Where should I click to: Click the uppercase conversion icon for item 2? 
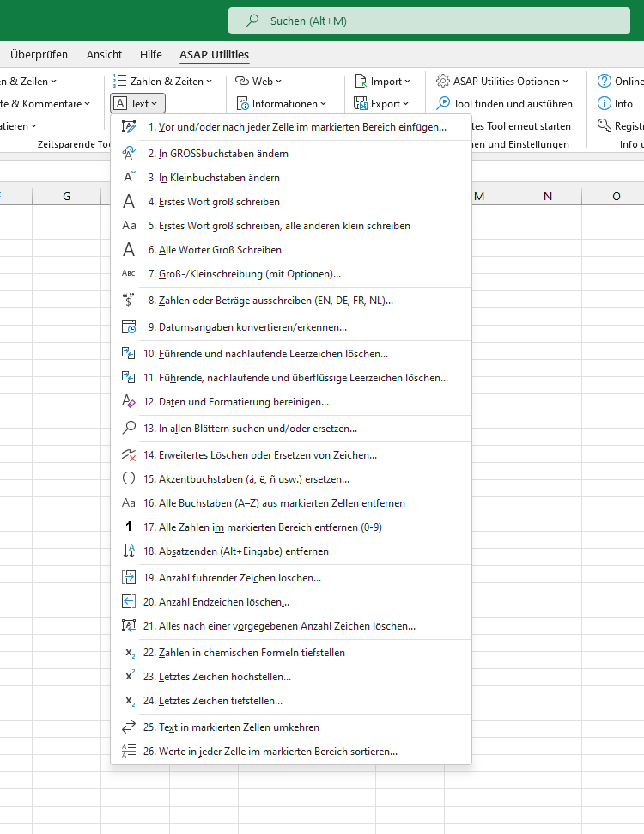(129, 153)
